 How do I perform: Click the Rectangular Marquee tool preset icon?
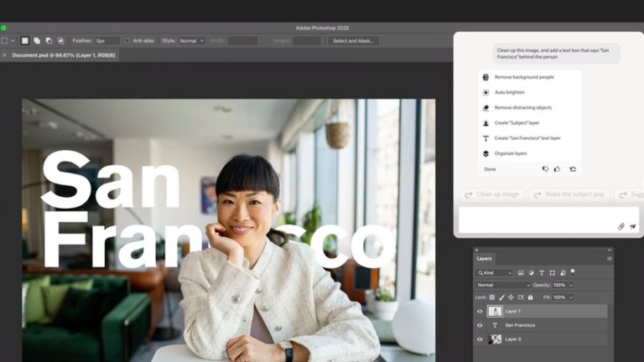coord(4,40)
